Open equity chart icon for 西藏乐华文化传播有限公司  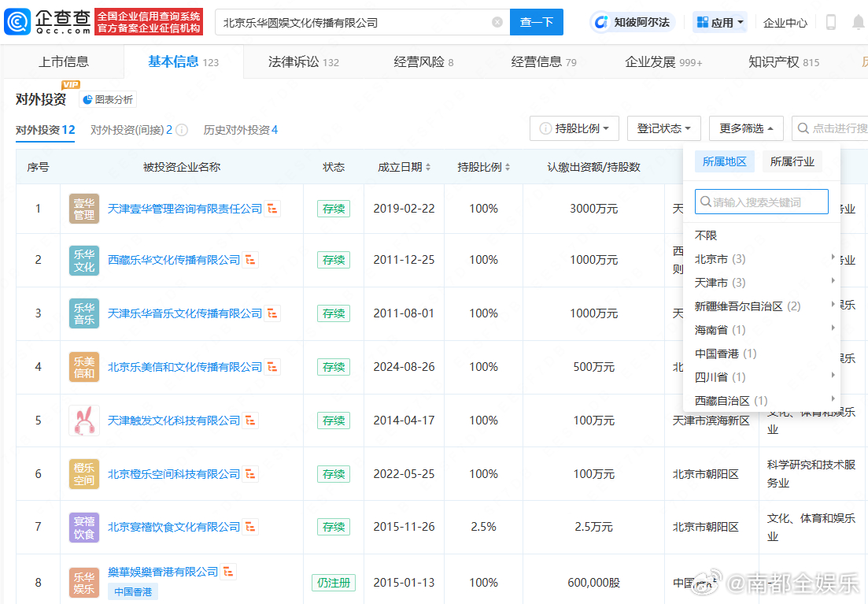(250, 259)
